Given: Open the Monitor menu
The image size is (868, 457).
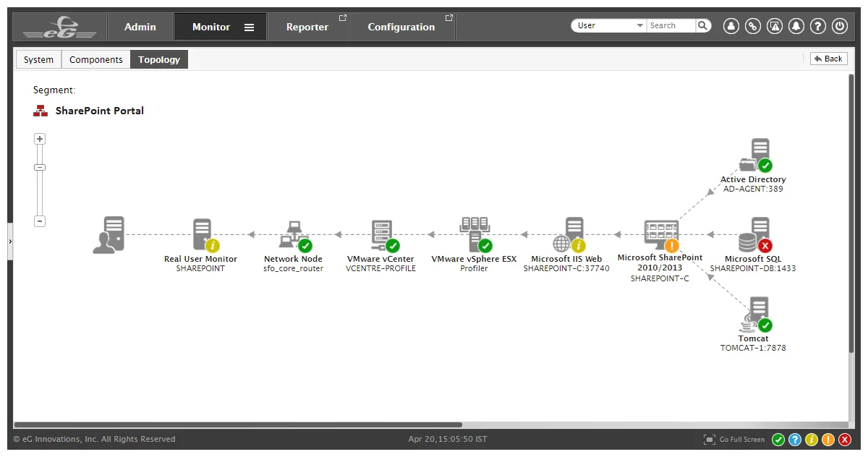Looking at the screenshot, I should (x=211, y=27).
